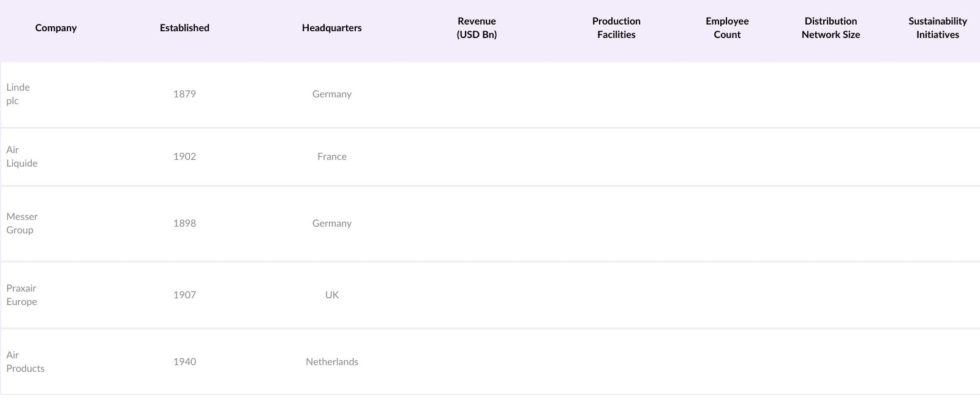
Task: Sort by the Established column header
Action: click(184, 28)
